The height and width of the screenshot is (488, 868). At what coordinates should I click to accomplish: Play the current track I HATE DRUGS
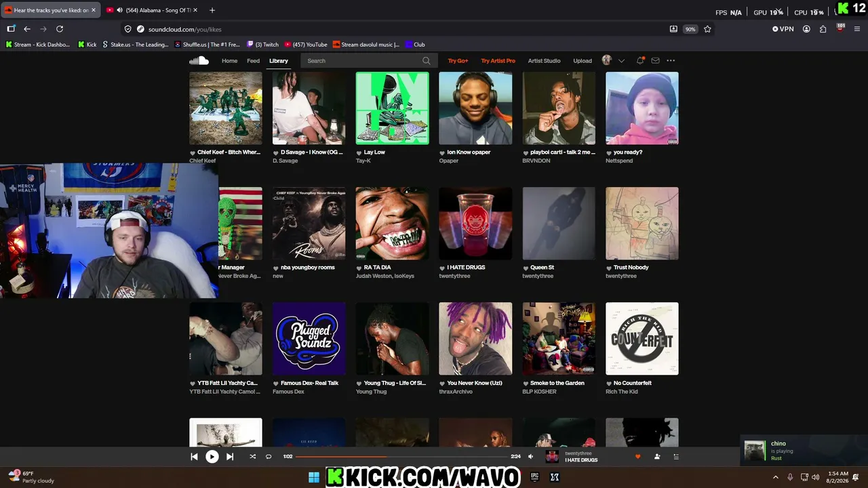tap(212, 457)
